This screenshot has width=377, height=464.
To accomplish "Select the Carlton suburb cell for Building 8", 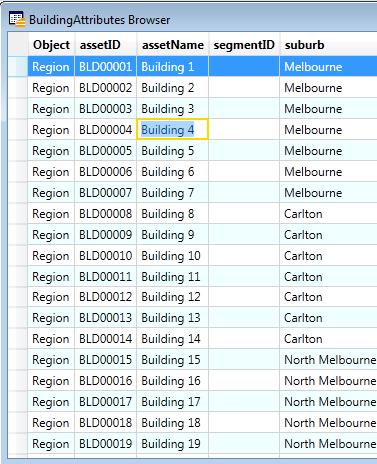I will (329, 214).
